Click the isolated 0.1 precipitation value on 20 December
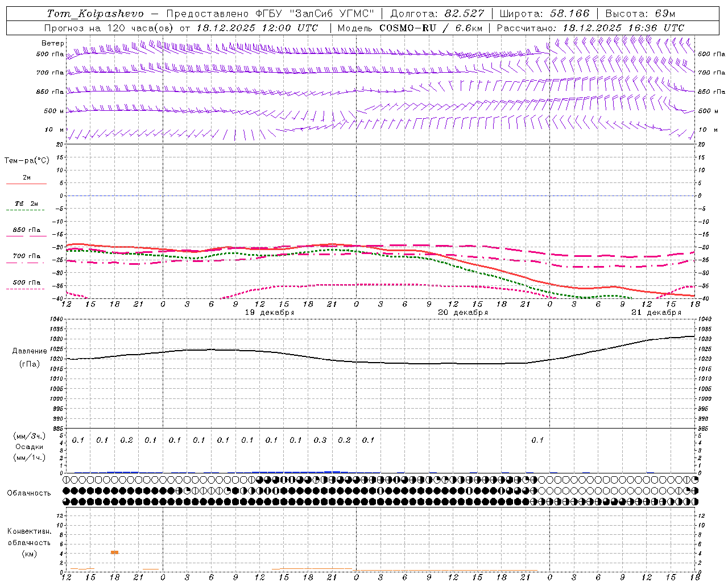The image size is (728, 582). click(x=537, y=440)
